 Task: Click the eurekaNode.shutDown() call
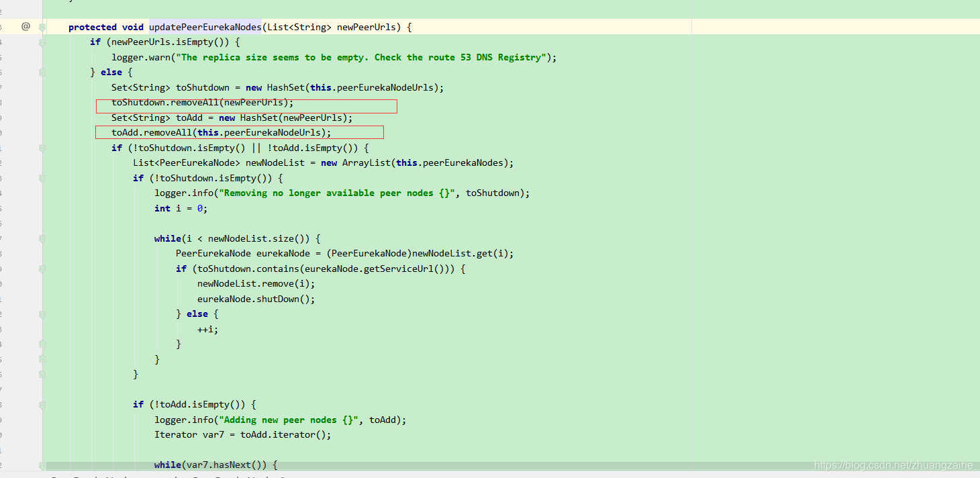(256, 299)
